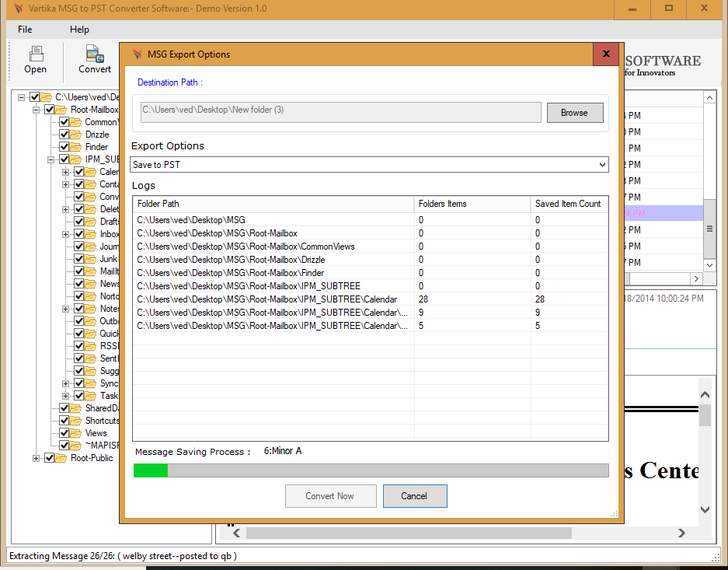Toggle the Junk folder checkbox
Screen dimensions: 728x570
(79, 259)
